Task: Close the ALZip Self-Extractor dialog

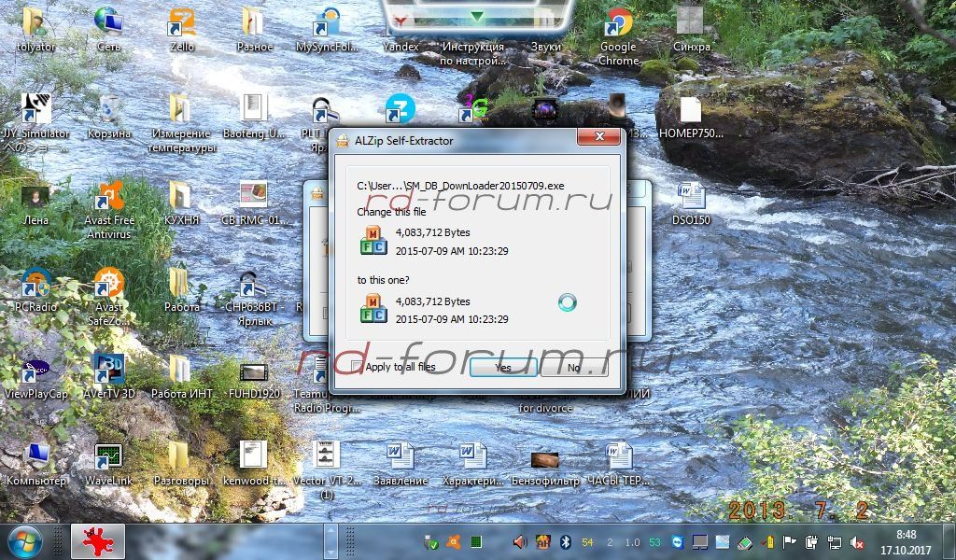Action: tap(598, 140)
